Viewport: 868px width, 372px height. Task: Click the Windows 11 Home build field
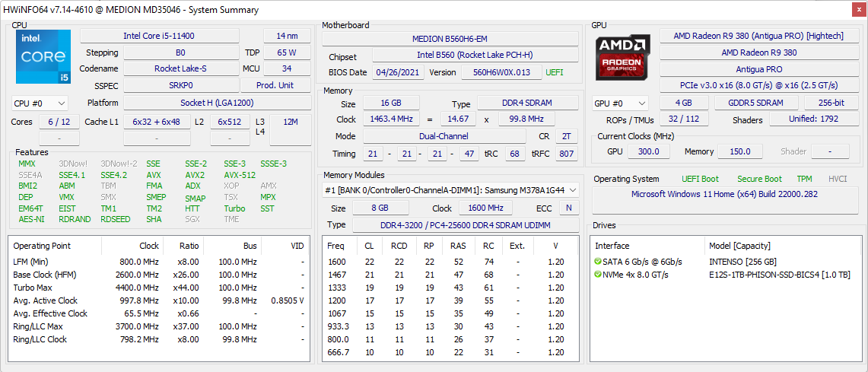[x=725, y=200]
